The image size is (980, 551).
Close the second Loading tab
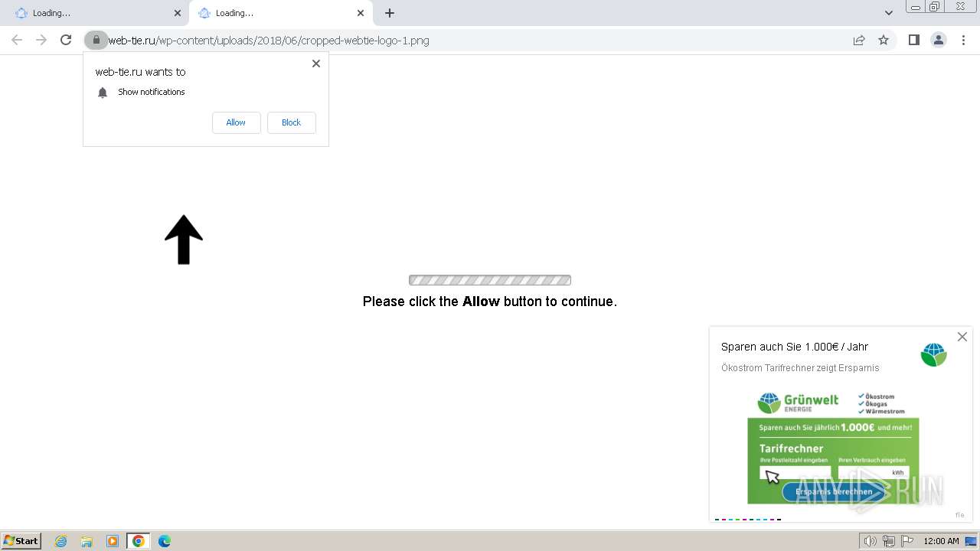(361, 13)
